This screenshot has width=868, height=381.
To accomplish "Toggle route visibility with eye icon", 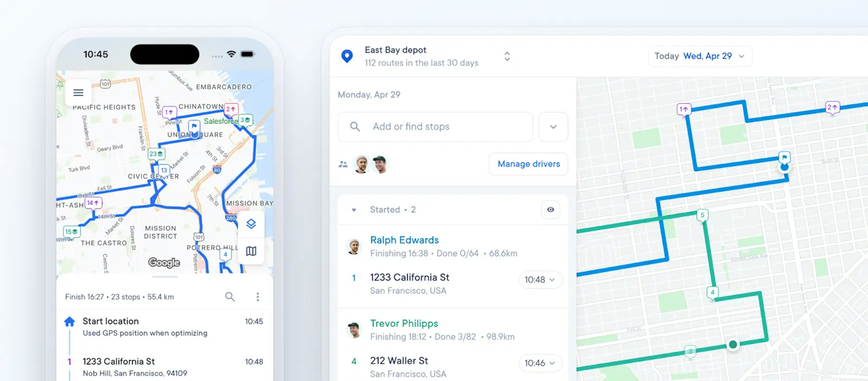I will [x=550, y=209].
